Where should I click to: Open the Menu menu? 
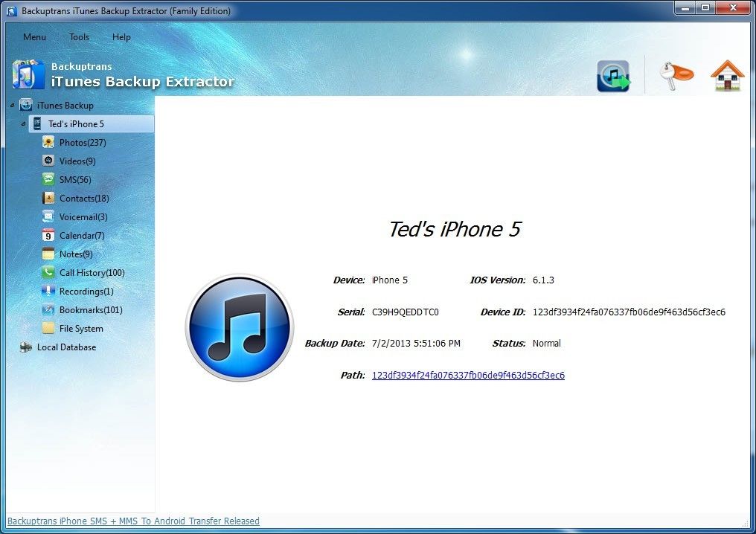[x=35, y=37]
